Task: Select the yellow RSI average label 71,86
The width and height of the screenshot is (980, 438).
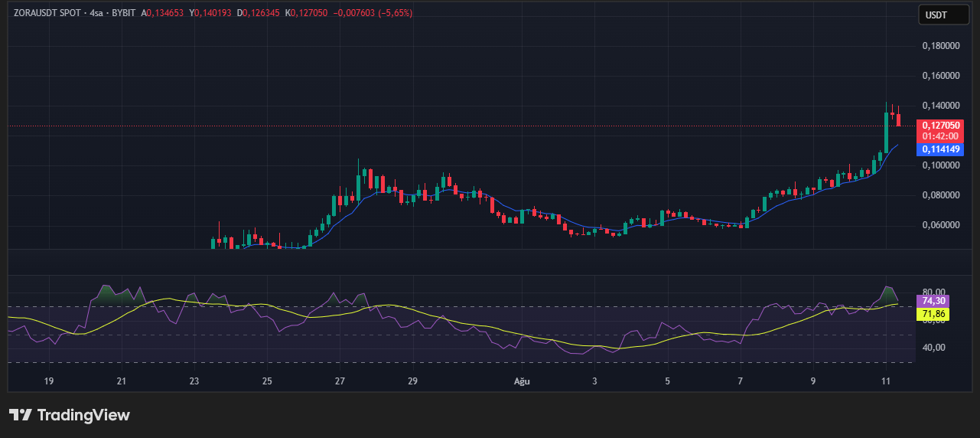Action: (x=935, y=314)
